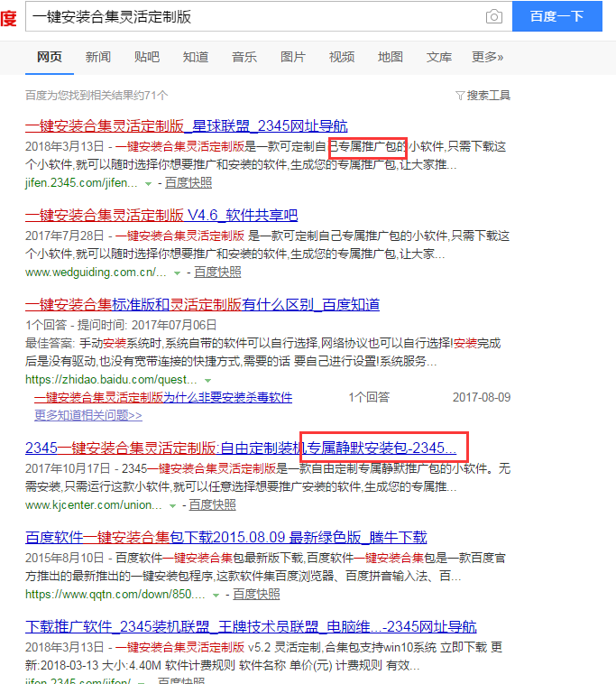Click the www.wedguiding.com.cn/... URL text

[x=96, y=273]
